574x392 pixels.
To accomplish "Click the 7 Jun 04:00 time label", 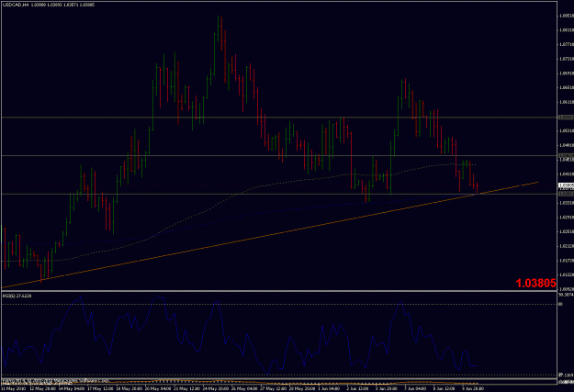I will (x=415, y=388).
